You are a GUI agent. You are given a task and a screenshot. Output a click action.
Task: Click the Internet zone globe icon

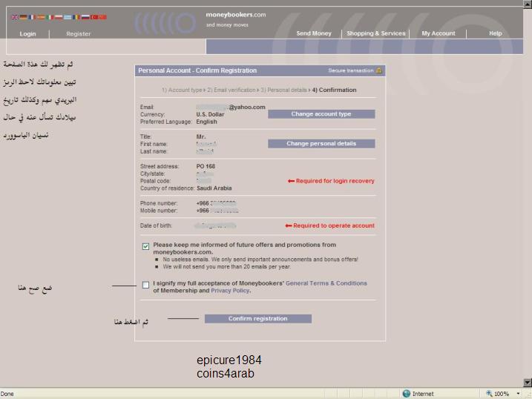tap(407, 394)
